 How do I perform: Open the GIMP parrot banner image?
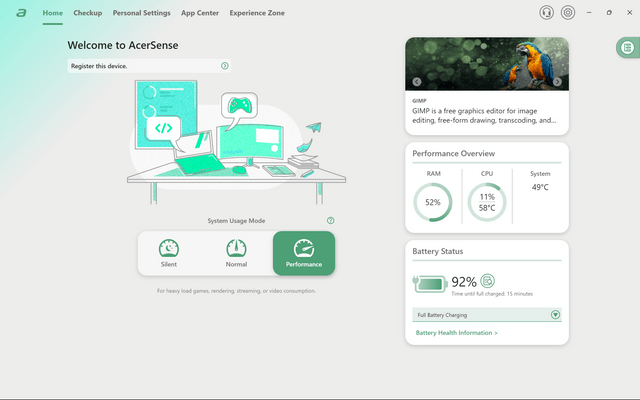487,64
